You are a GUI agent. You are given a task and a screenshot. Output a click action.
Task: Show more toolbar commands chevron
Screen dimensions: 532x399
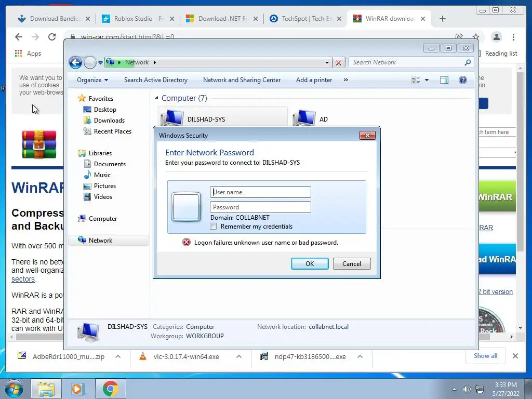[x=345, y=80]
